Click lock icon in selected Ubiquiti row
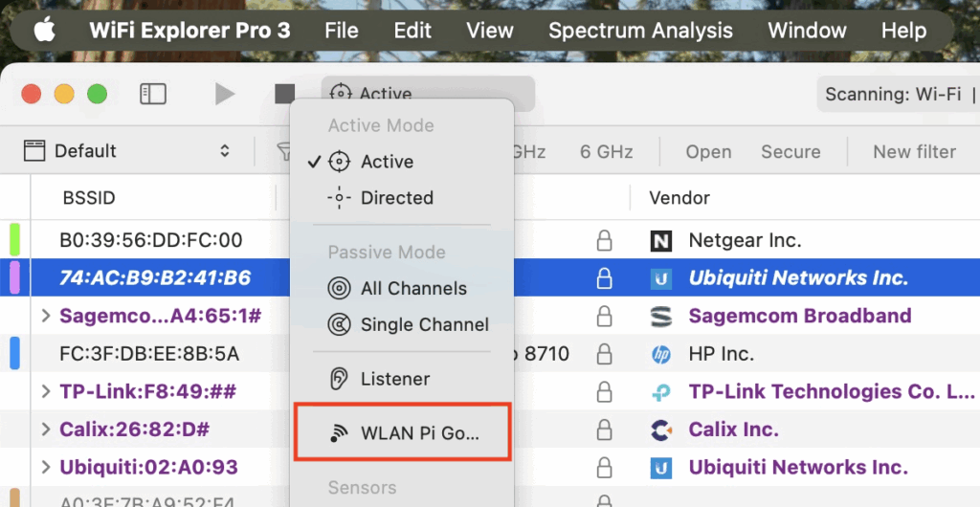This screenshot has height=507, width=980. 604,277
